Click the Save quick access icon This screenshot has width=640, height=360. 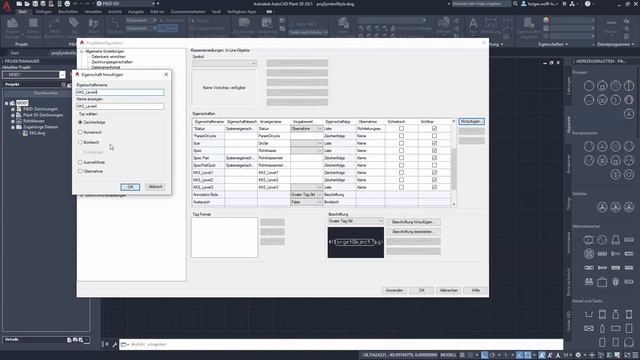click(x=35, y=4)
